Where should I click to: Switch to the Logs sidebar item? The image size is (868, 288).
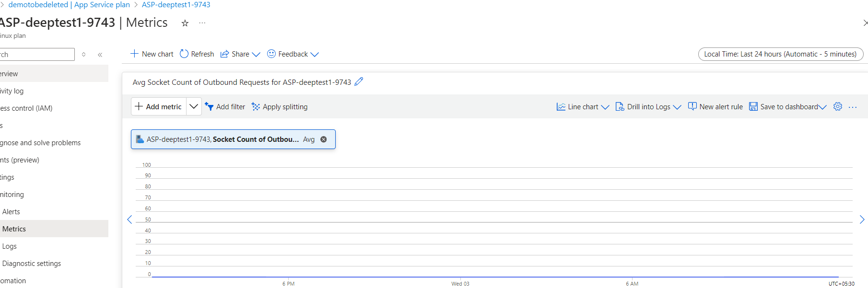tap(10, 246)
